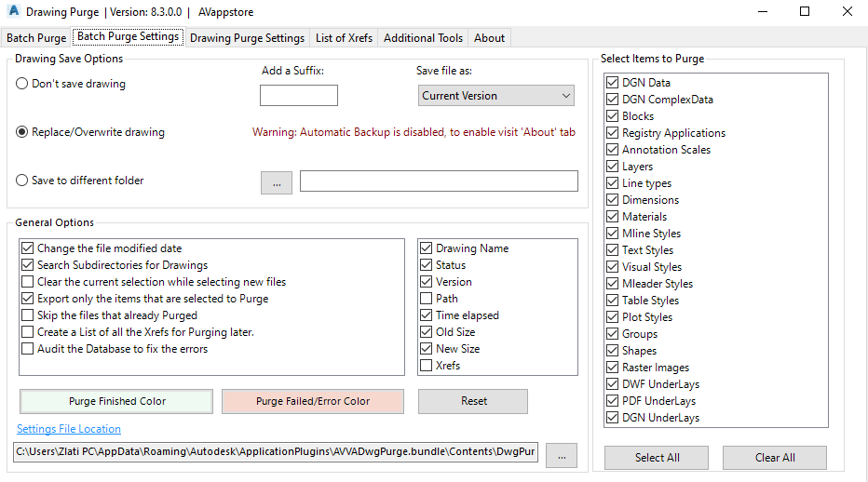Uncheck Search Subdirectories for Drawings
Viewport: 868px width, 482px height.
pos(28,265)
